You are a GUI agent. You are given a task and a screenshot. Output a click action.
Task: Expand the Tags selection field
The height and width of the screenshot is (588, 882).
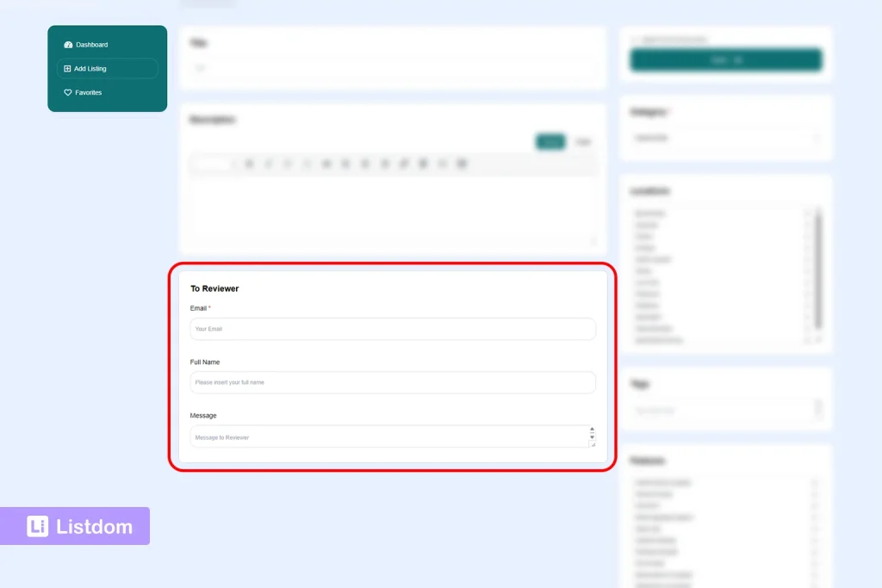tap(726, 411)
